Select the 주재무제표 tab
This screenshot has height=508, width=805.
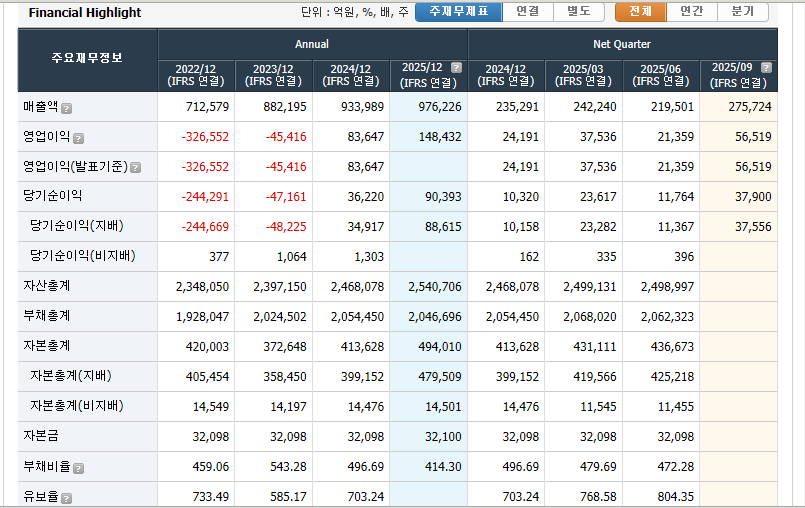coord(457,12)
